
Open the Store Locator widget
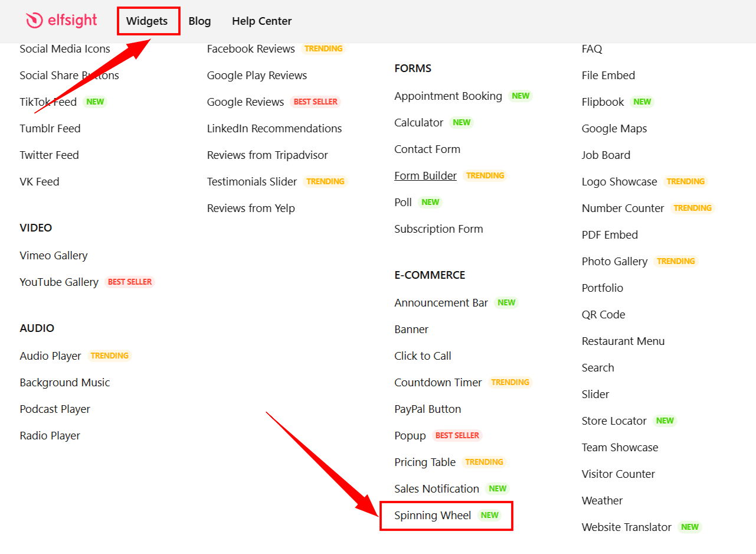click(614, 421)
